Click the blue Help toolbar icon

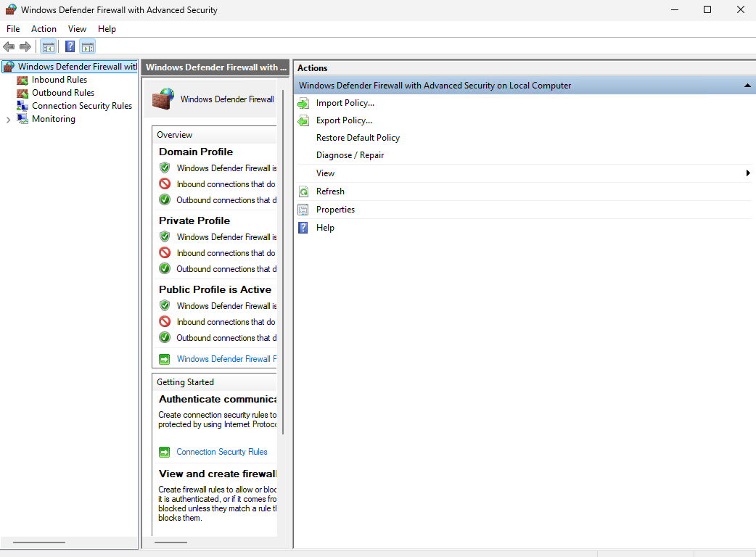coord(70,46)
